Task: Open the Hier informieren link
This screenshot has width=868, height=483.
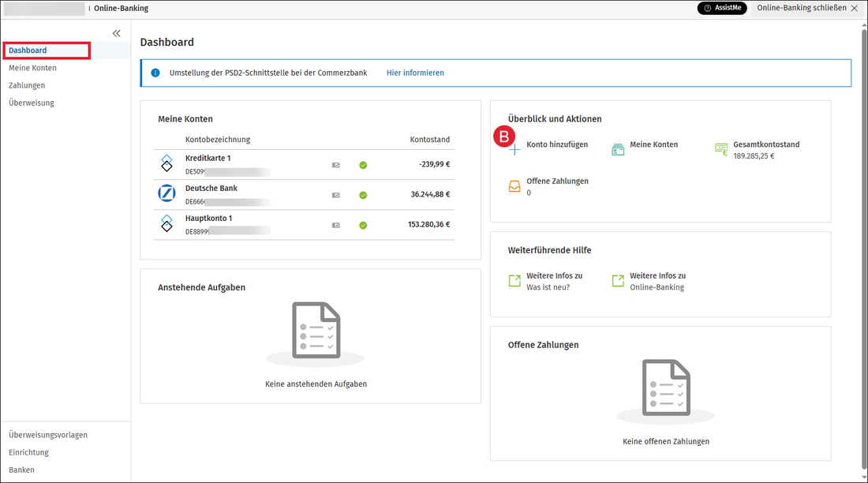Action: pyautogui.click(x=415, y=73)
